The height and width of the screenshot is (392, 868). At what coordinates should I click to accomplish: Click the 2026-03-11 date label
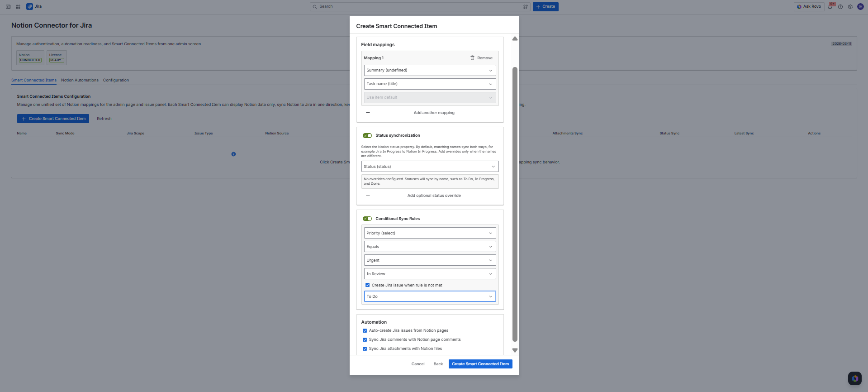(842, 44)
